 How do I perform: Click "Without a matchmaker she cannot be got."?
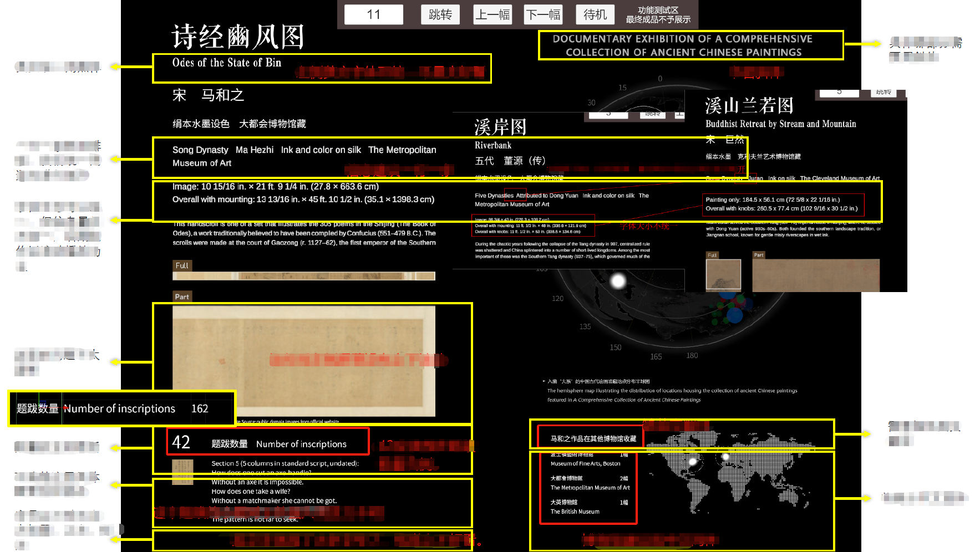(x=274, y=501)
